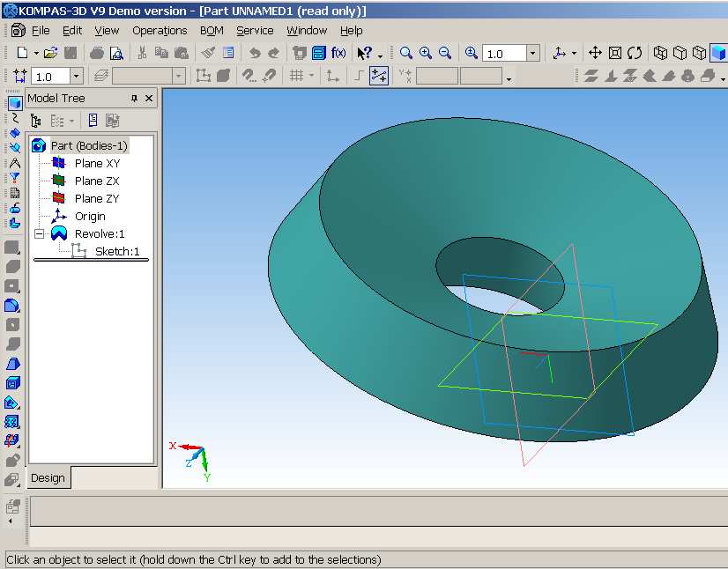Open the variables f(x) panel
This screenshot has height=569, width=728.
(338, 53)
